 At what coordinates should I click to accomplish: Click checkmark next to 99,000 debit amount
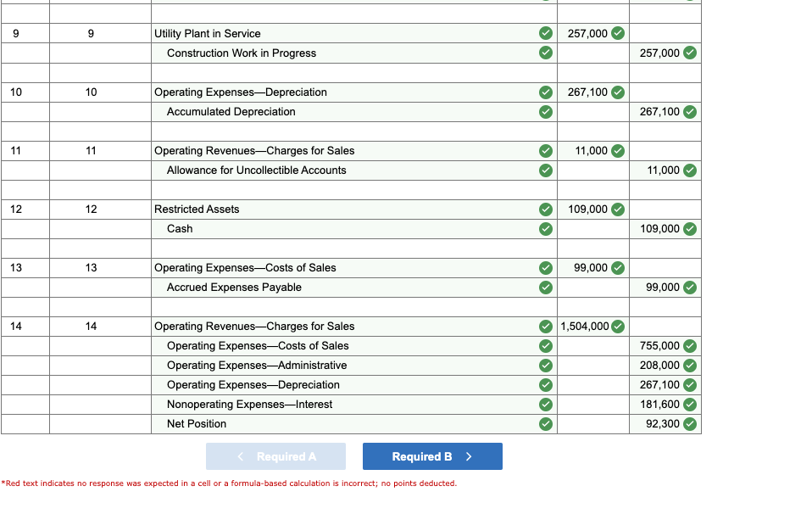click(617, 268)
